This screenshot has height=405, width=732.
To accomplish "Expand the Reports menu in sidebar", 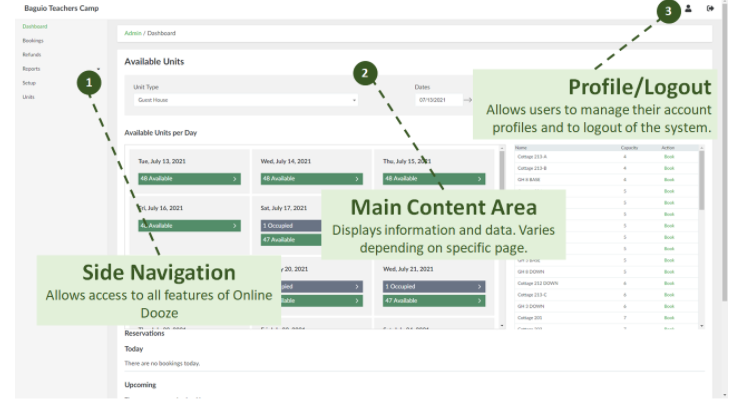I will pos(32,68).
